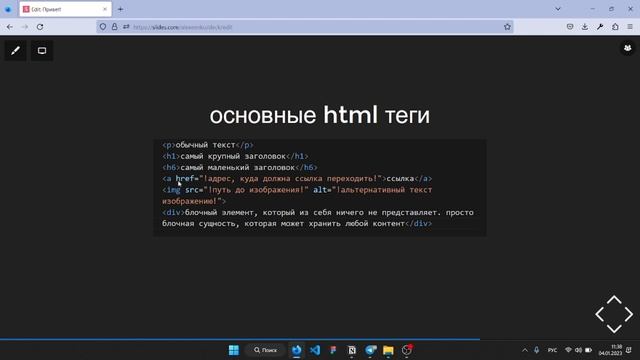Open the extensions puzzle icon

[615, 27]
